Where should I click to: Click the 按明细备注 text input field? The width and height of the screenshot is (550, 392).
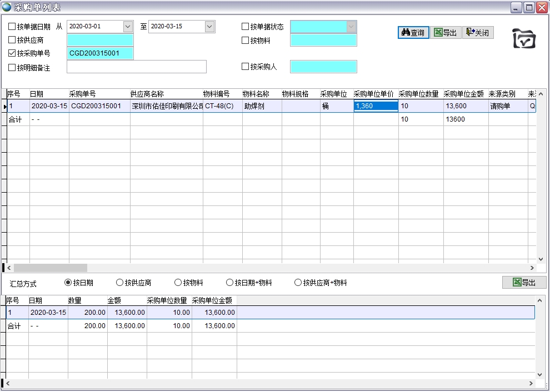(x=136, y=67)
